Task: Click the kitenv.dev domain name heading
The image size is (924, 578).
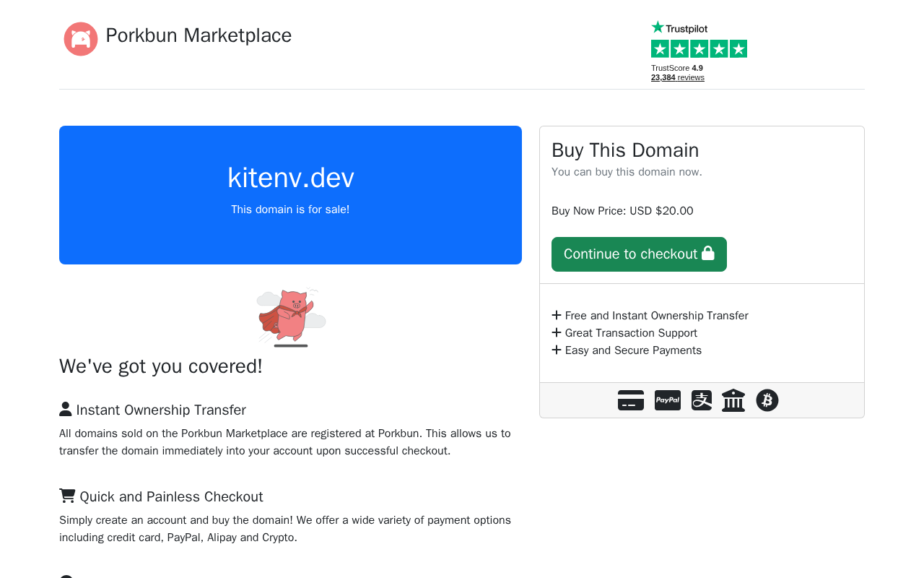Action: (x=291, y=178)
